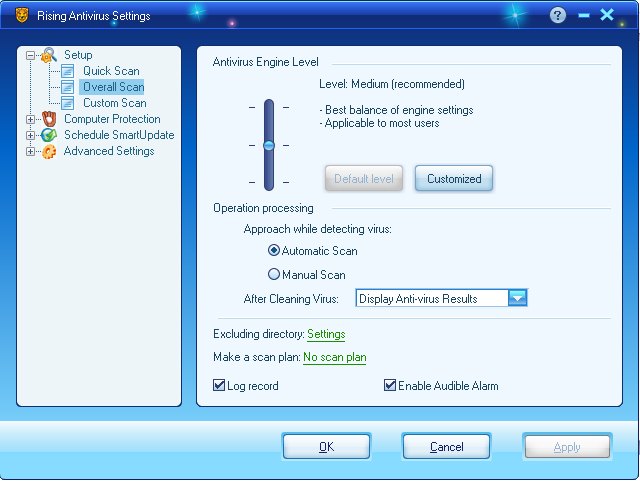The height and width of the screenshot is (481, 640).
Task: Click the Advanced Settings gear icon
Action: tap(49, 151)
